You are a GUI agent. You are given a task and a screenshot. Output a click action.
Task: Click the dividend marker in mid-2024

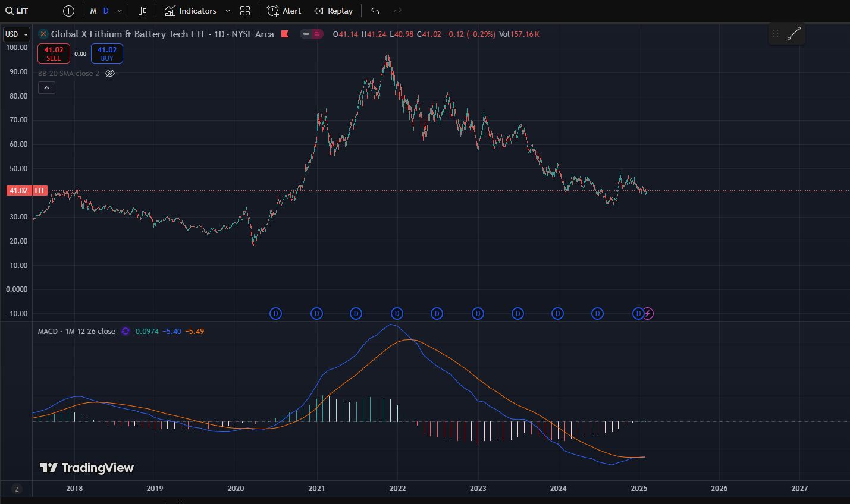point(597,313)
